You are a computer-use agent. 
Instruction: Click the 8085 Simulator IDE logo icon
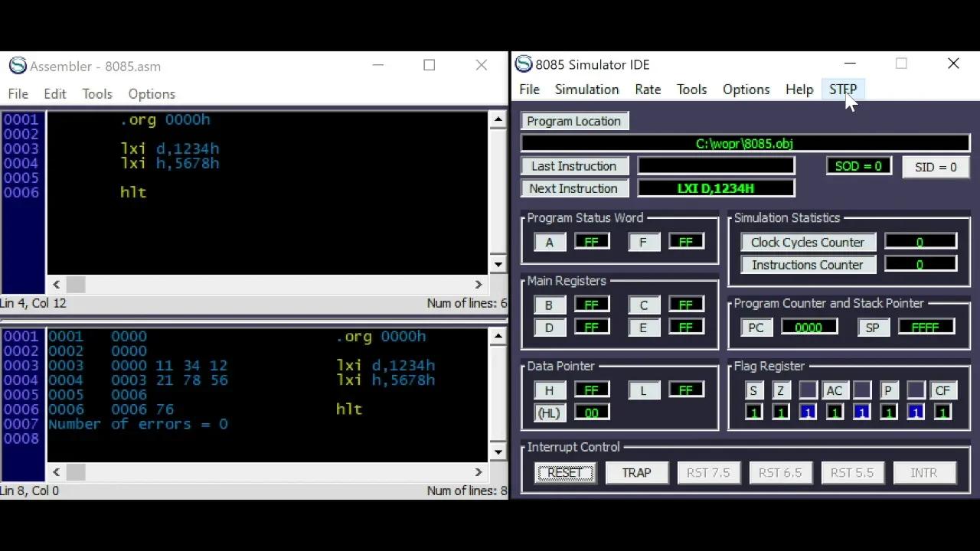click(x=524, y=64)
